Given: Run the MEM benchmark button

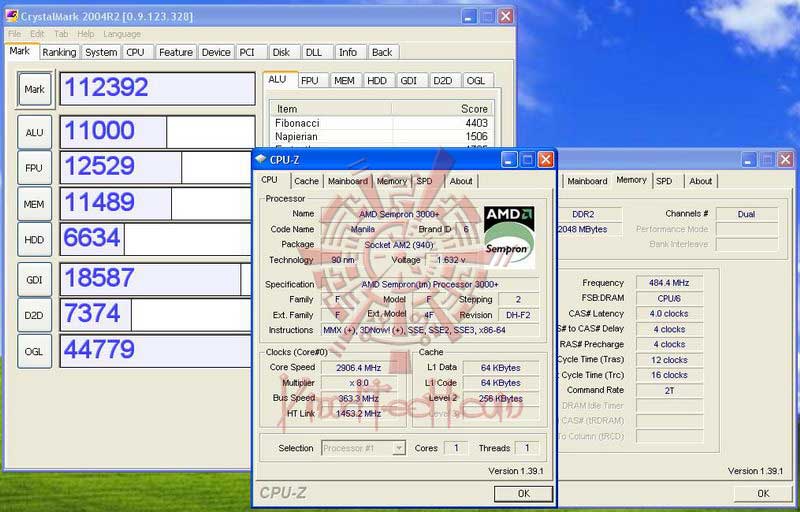Looking at the screenshot, I should click(x=34, y=204).
